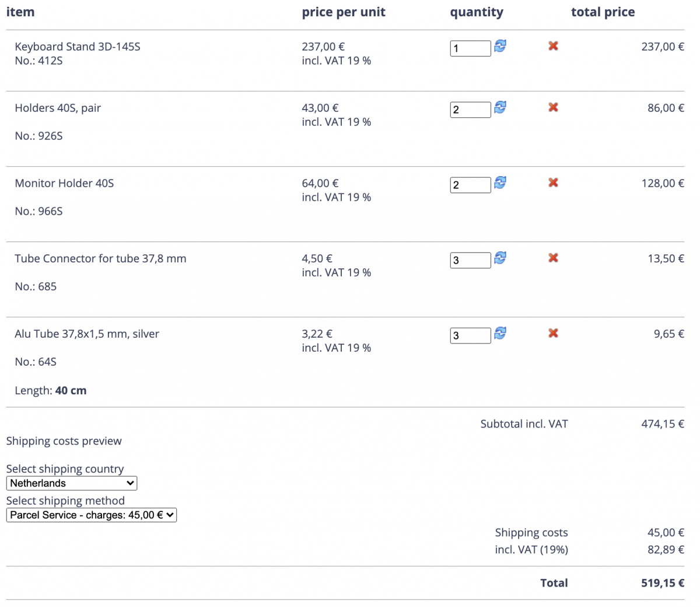Delete Tube Connector with red X

554,257
